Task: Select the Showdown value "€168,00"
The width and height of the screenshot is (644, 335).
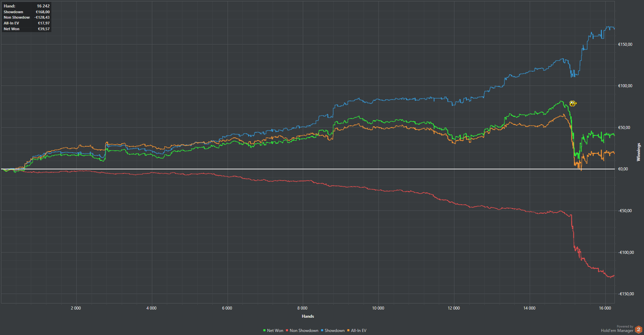Action: click(x=43, y=12)
